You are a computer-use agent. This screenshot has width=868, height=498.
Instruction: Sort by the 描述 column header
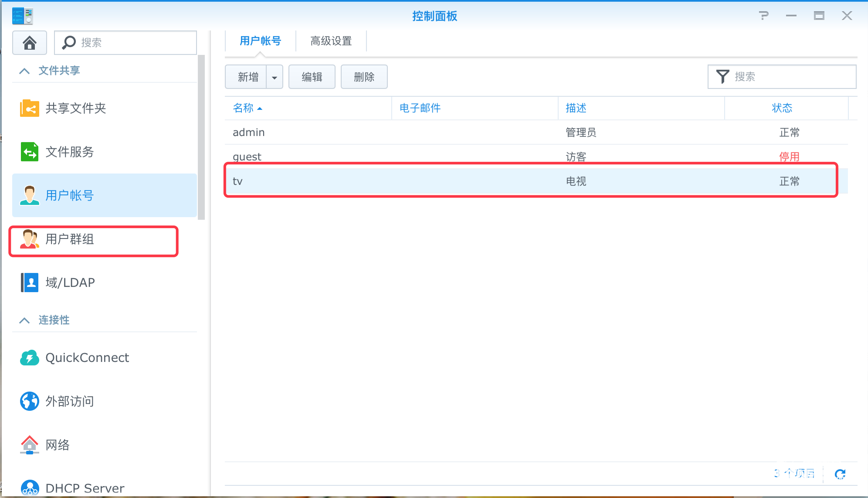click(641, 108)
